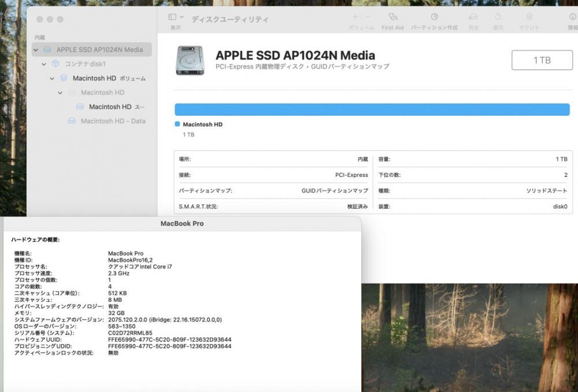Click the container cube icon for disk1
The width and height of the screenshot is (578, 392).
[55, 64]
